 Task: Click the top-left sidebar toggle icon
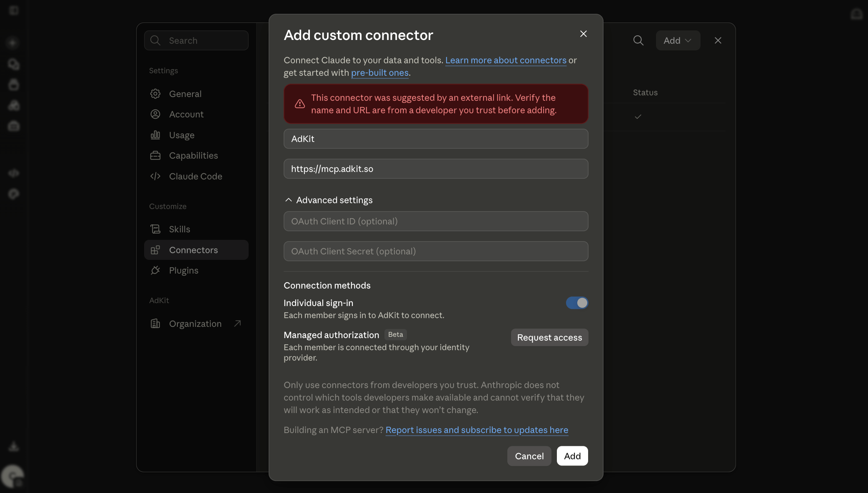[14, 10]
